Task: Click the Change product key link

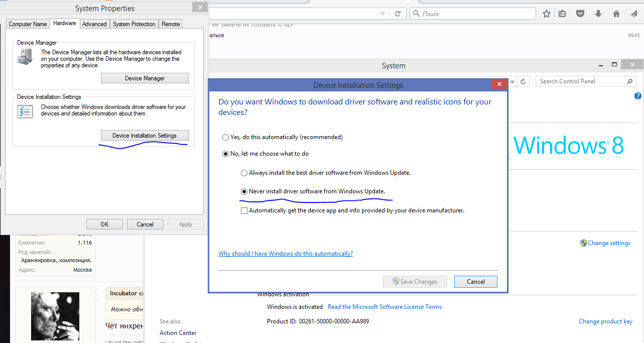Action: (605, 321)
